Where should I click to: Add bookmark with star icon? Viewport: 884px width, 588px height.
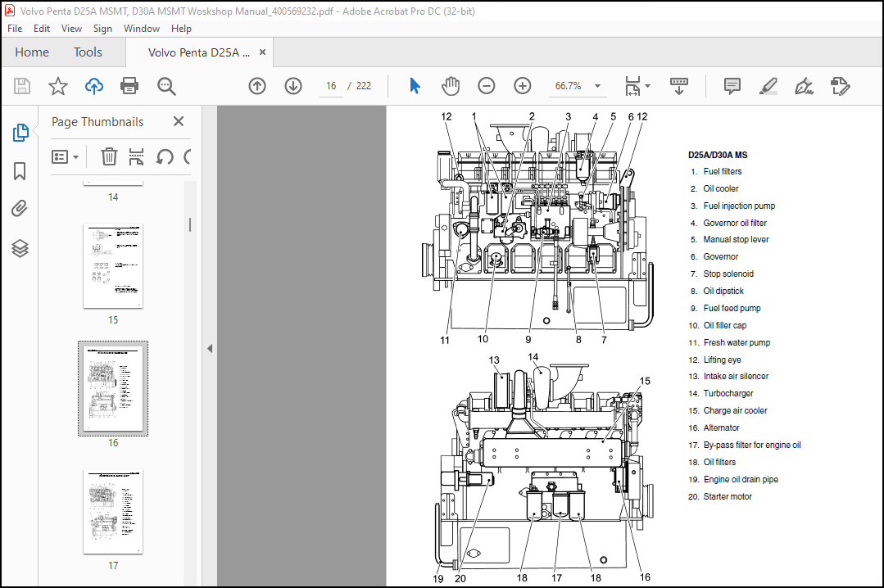pyautogui.click(x=57, y=86)
